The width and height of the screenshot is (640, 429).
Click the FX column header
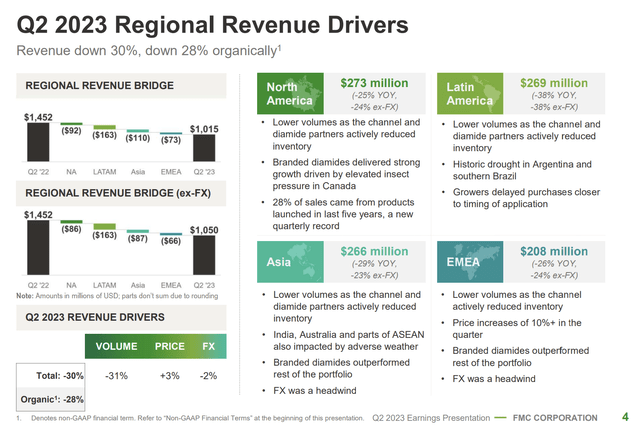tap(208, 345)
